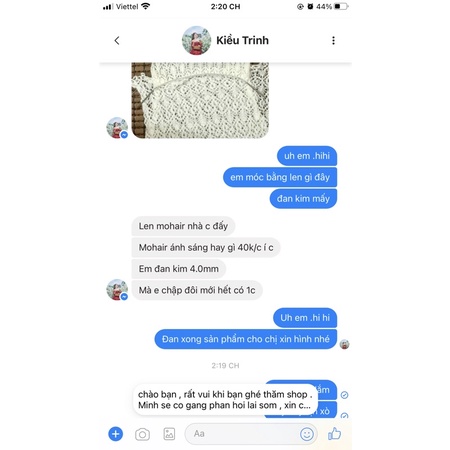Screen dimensions: 450x450
Task: Tap the 'chào bạn' notification banner
Action: point(225,400)
